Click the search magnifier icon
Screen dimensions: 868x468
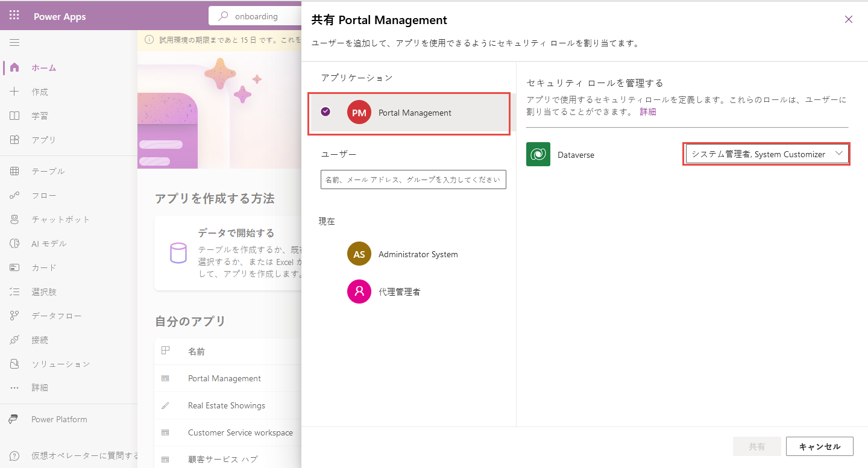(x=223, y=16)
